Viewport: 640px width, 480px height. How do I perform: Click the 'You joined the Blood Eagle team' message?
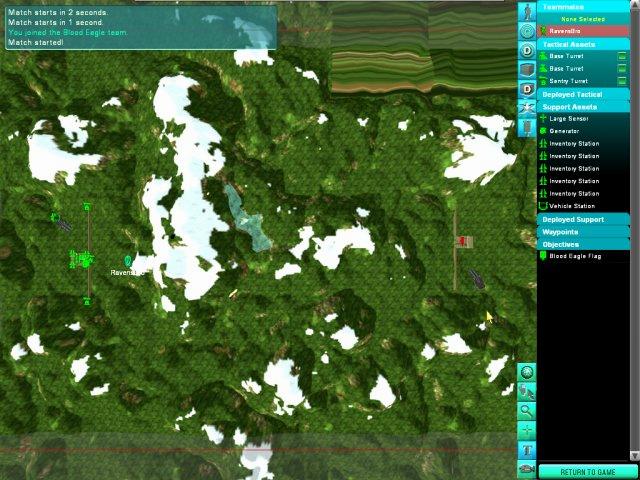[x=68, y=32]
